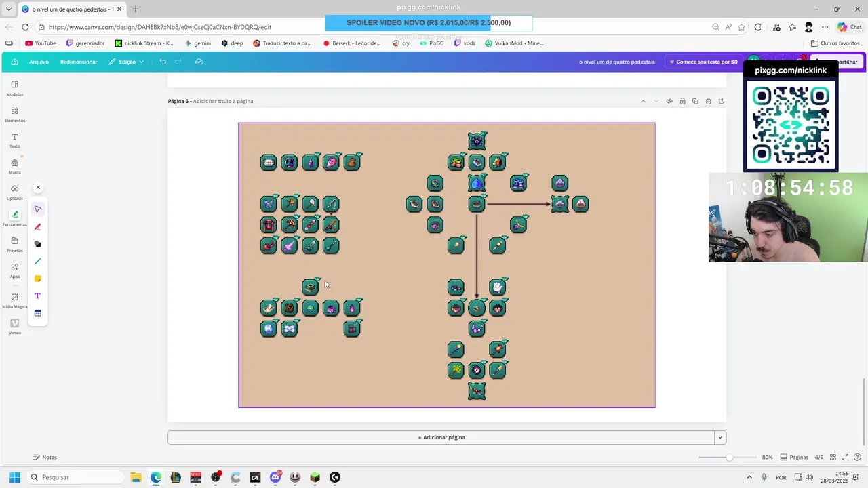Hide page 6 with the eye icon
Image resolution: width=868 pixels, height=488 pixels.
(669, 101)
